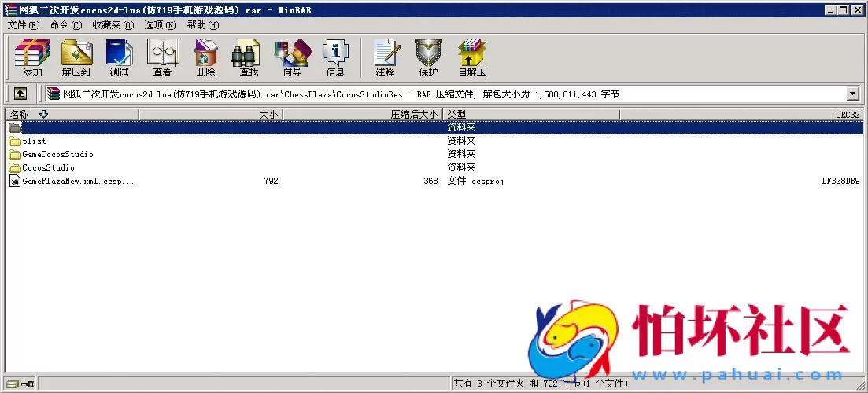Click the 删除 (Delete) toolbar icon
This screenshot has width=868, height=393.
[206, 53]
